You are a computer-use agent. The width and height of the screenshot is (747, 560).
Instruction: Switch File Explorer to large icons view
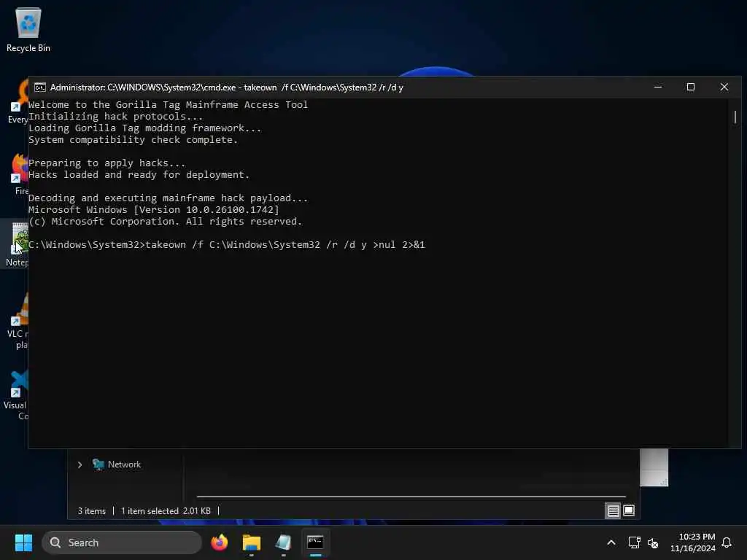pyautogui.click(x=629, y=511)
